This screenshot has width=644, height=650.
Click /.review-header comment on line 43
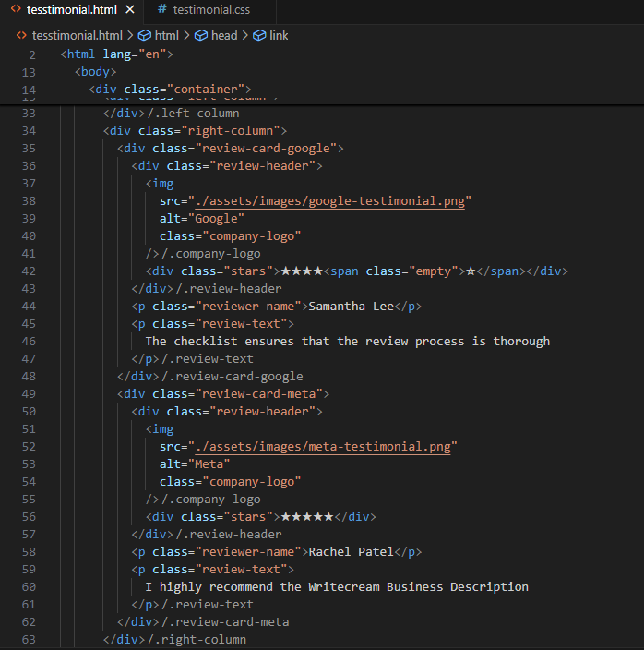[229, 288]
